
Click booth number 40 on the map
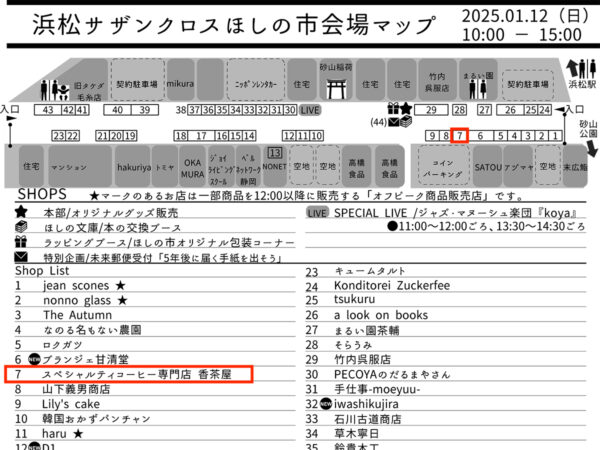click(117, 110)
